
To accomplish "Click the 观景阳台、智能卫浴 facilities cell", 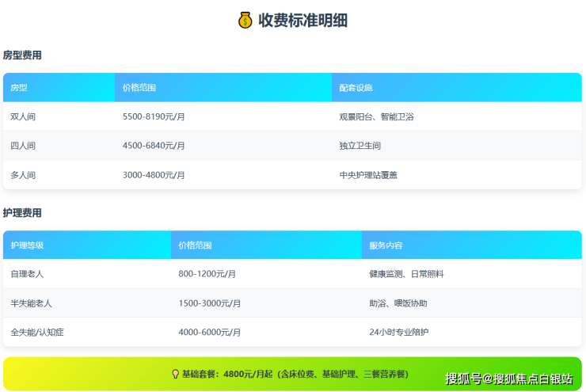I will coord(376,116).
